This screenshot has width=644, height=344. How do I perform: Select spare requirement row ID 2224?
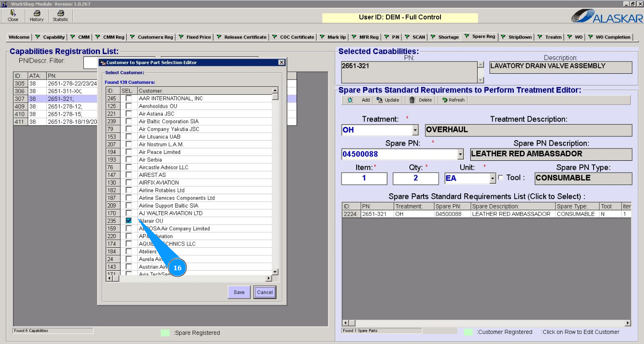click(487, 214)
